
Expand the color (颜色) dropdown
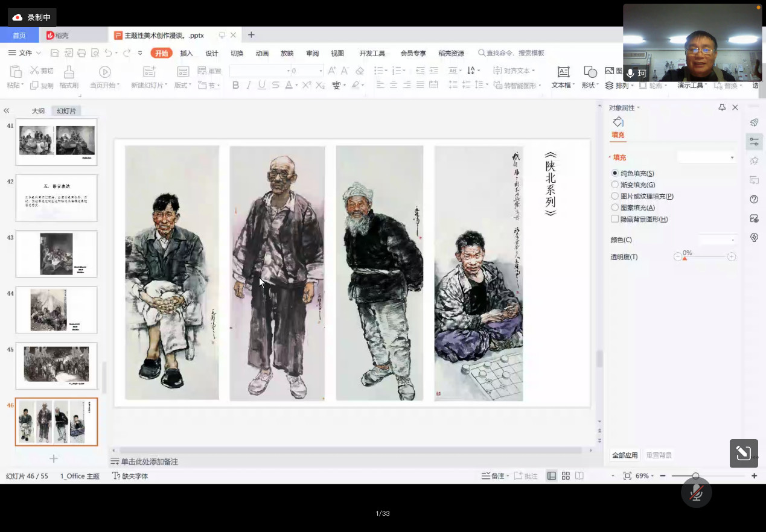pyautogui.click(x=718, y=240)
